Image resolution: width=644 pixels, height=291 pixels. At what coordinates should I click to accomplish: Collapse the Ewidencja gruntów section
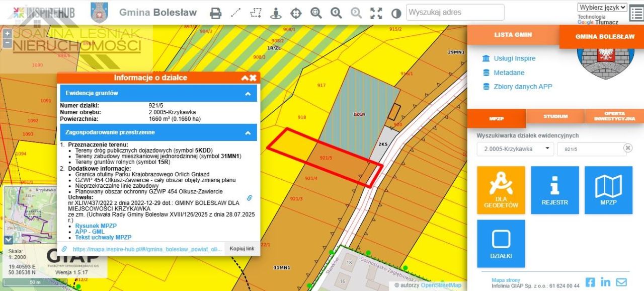(248, 94)
